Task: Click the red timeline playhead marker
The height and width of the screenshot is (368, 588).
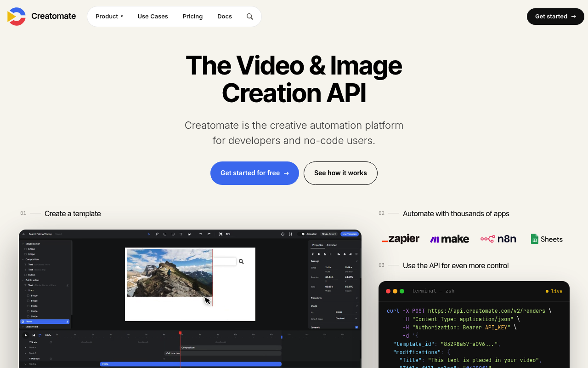Action: click(x=180, y=333)
